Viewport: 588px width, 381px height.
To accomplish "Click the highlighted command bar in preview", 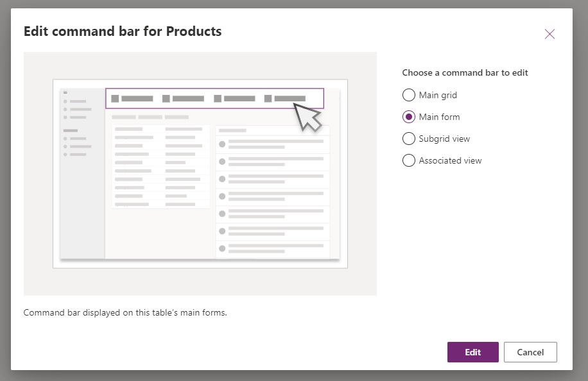I will coord(214,99).
